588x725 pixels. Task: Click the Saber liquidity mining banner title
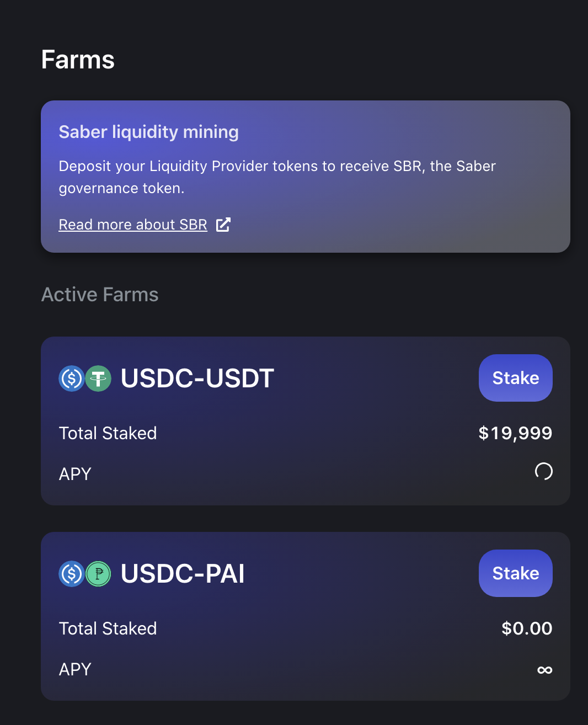(x=148, y=132)
